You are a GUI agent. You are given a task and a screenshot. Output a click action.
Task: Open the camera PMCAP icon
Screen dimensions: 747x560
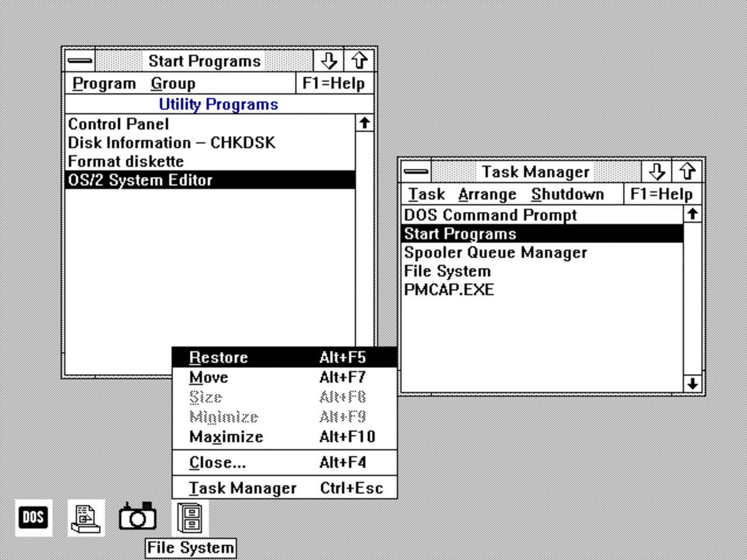(x=138, y=516)
